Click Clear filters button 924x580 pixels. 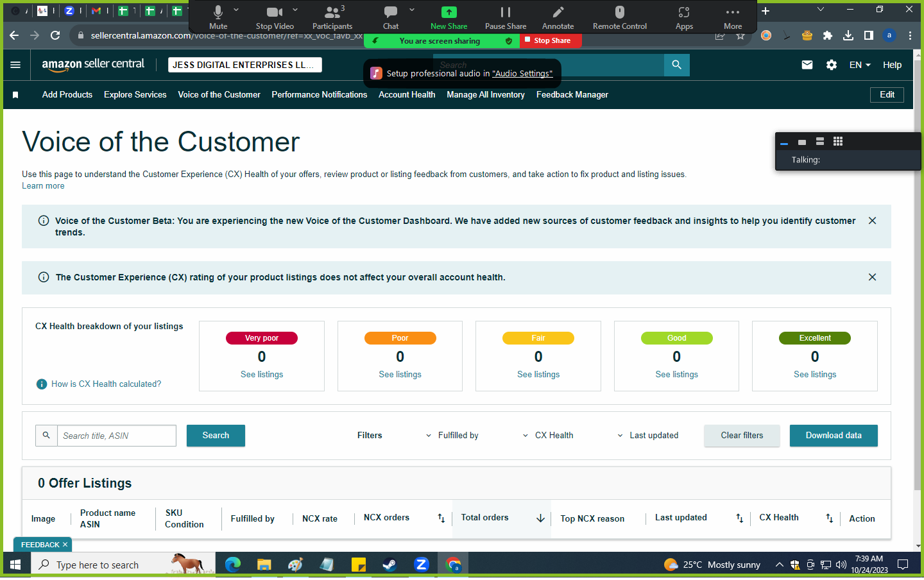pos(742,436)
